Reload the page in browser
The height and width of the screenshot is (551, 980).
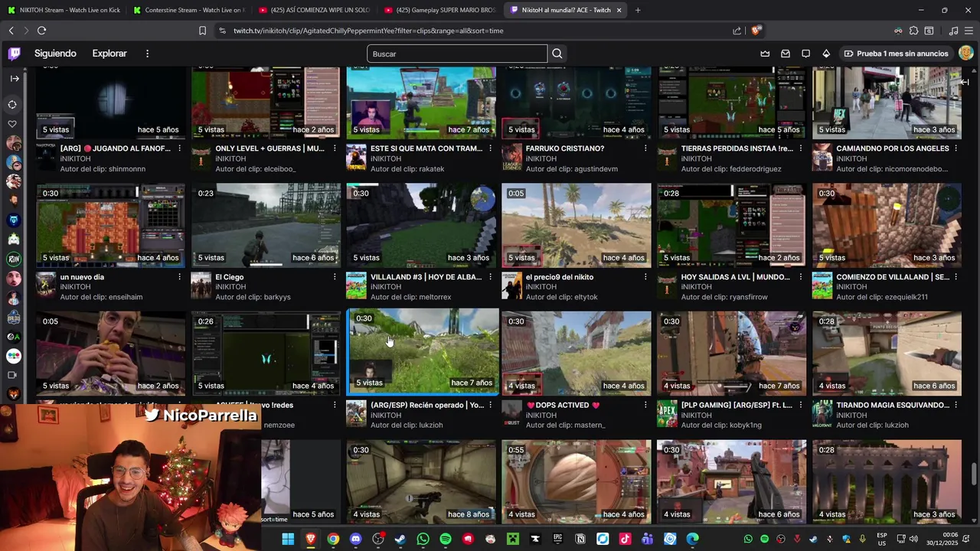tap(41, 31)
